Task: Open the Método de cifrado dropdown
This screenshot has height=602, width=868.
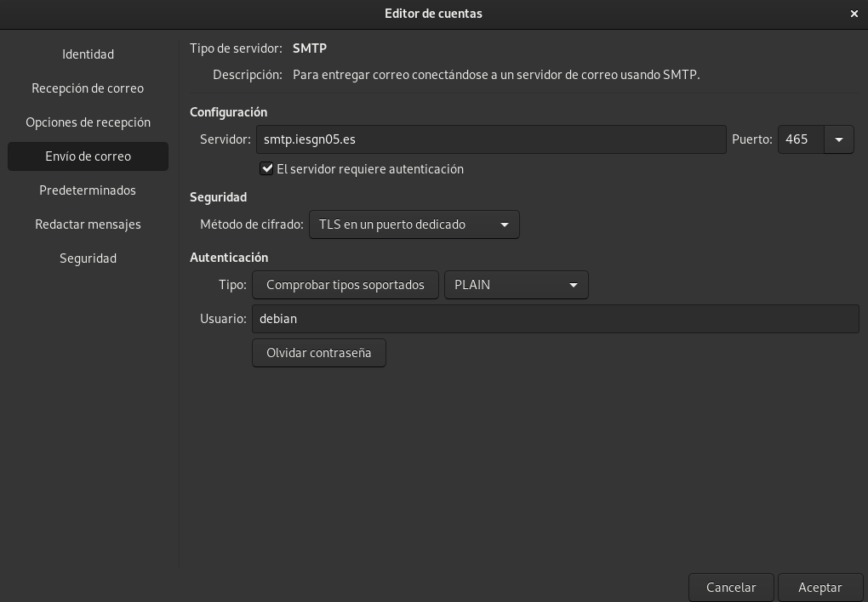Action: pyautogui.click(x=414, y=224)
